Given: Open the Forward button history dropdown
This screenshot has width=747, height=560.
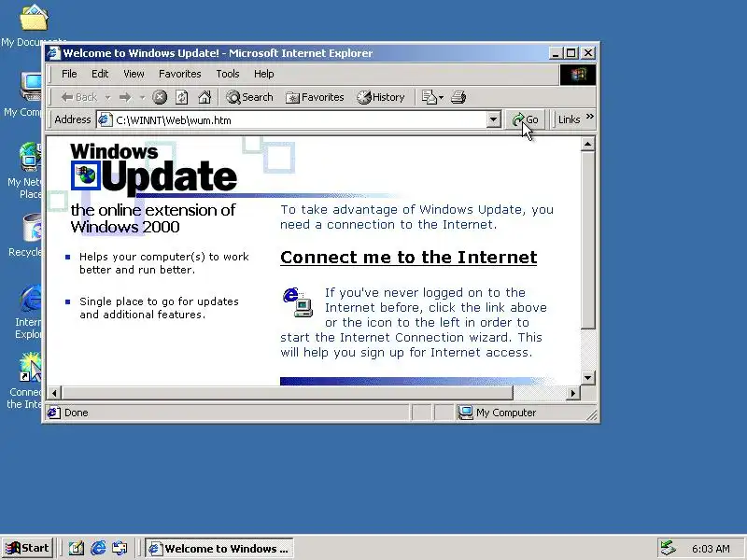Looking at the screenshot, I should [142, 97].
